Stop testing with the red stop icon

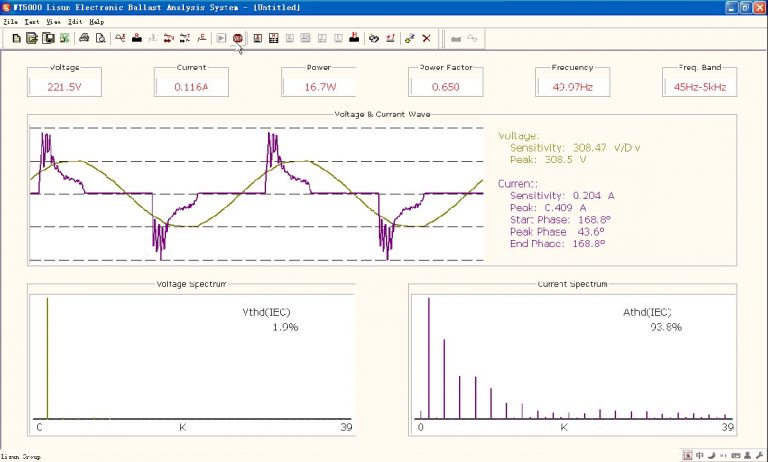click(x=238, y=38)
